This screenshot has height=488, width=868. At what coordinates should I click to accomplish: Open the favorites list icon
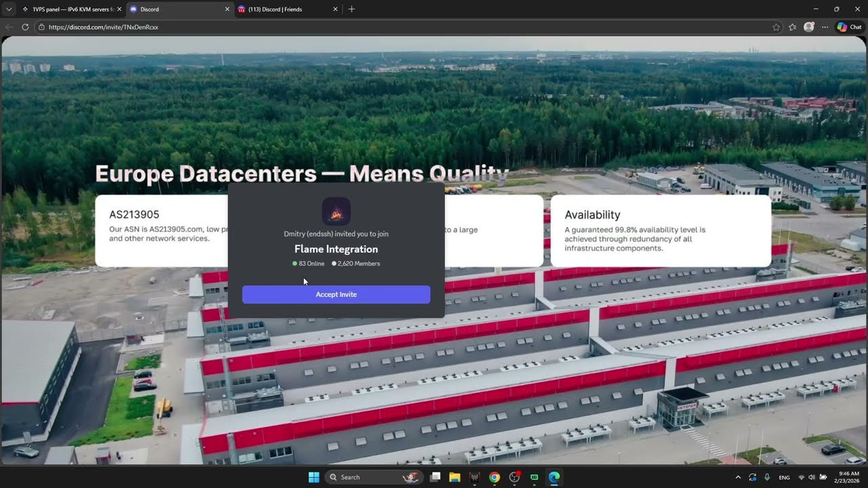tap(792, 27)
